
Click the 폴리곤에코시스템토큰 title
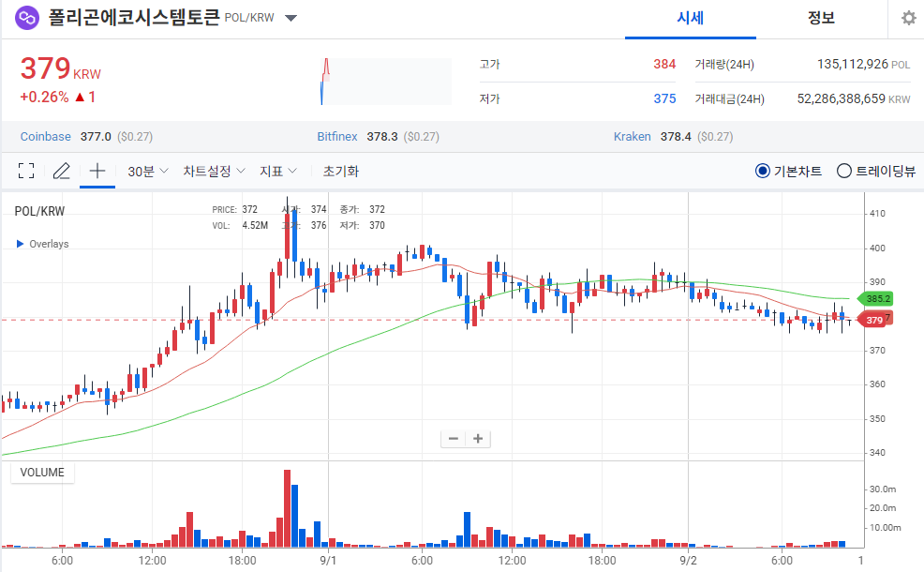point(134,18)
